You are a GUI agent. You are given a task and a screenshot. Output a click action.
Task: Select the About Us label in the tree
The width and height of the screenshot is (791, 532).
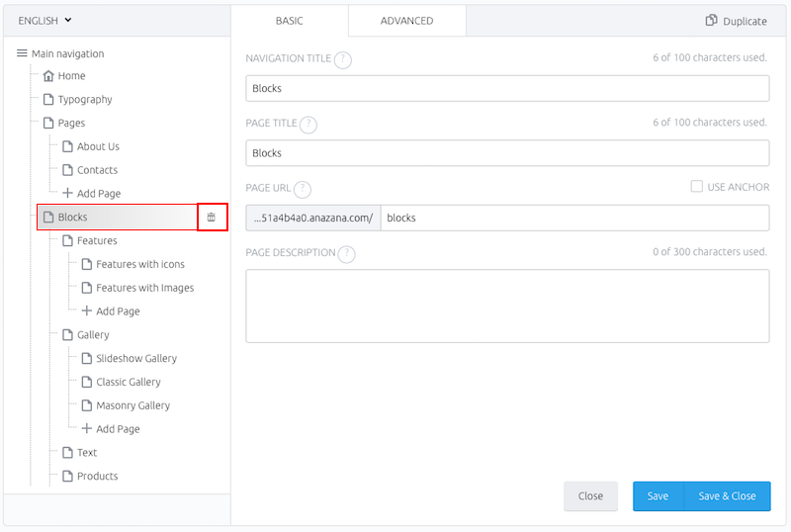click(98, 146)
